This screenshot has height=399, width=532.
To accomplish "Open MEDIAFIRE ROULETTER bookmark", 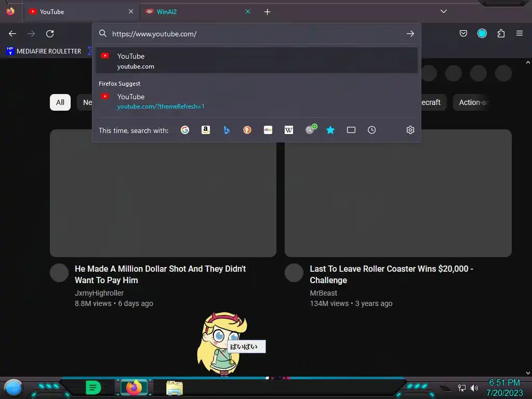I will click(44, 51).
